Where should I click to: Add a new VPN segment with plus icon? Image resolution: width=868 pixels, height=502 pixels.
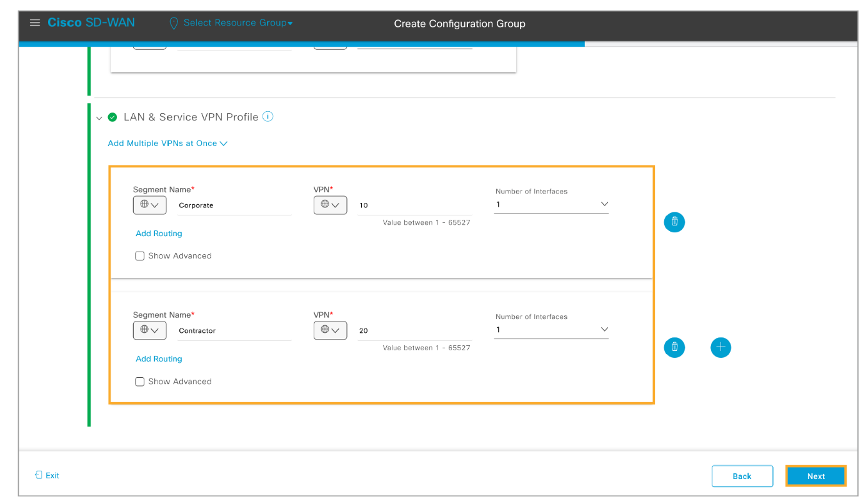click(720, 347)
